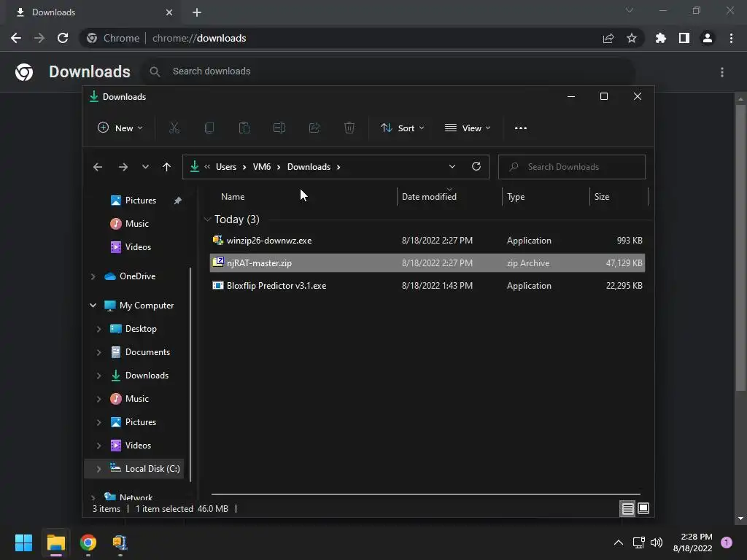Switch to large thumbnails view icon
The height and width of the screenshot is (560, 747).
(643, 508)
